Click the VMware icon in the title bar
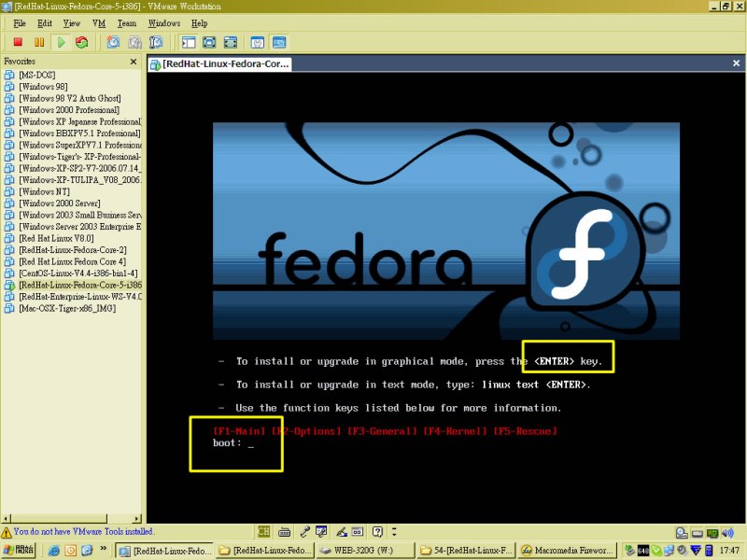The image size is (747, 560). click(x=7, y=7)
